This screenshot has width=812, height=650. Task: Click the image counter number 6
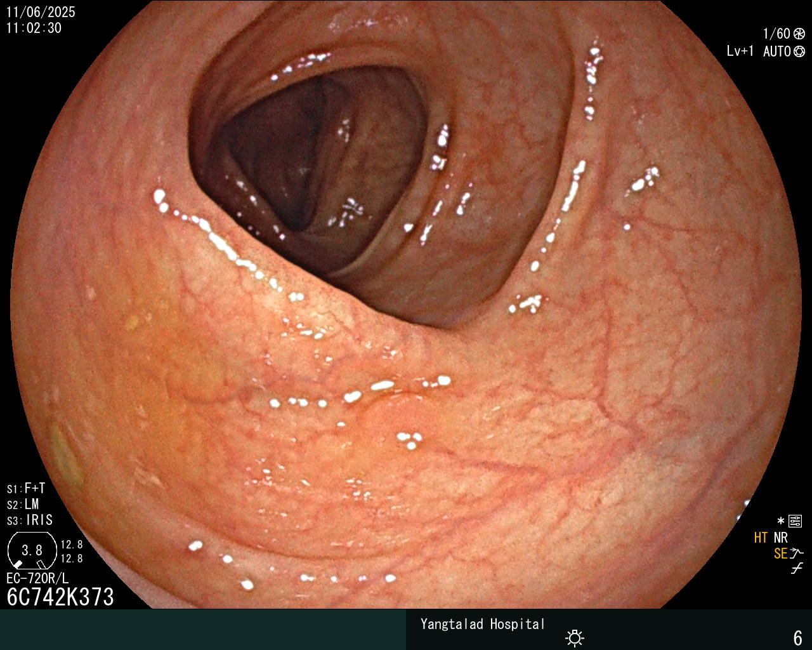point(798,637)
